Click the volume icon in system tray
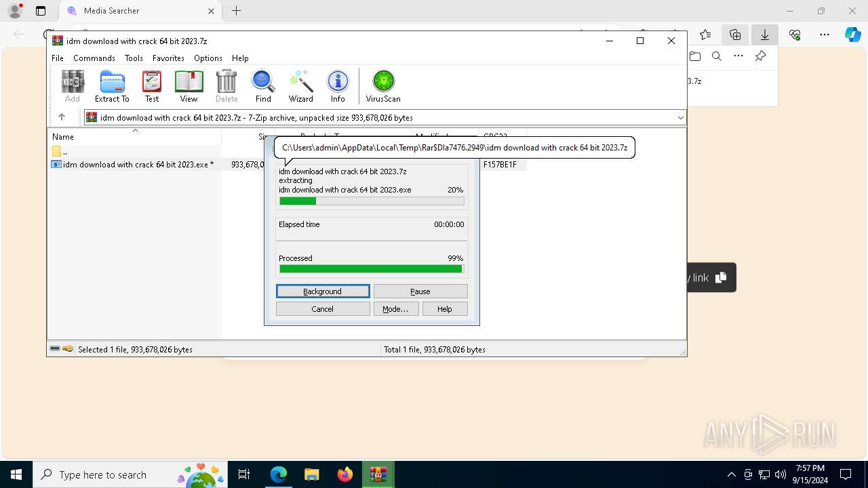Screen dimensions: 868x488 (x=781, y=474)
